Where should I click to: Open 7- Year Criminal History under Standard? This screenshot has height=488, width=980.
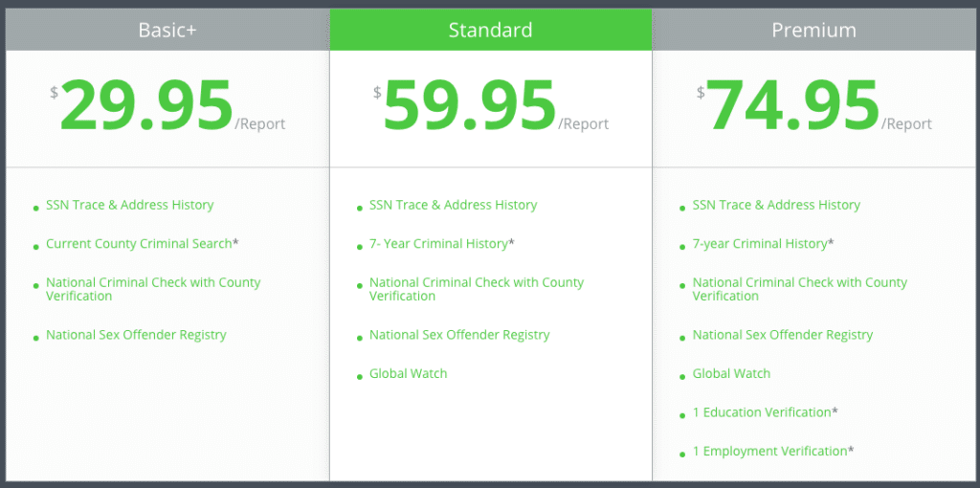[442, 244]
